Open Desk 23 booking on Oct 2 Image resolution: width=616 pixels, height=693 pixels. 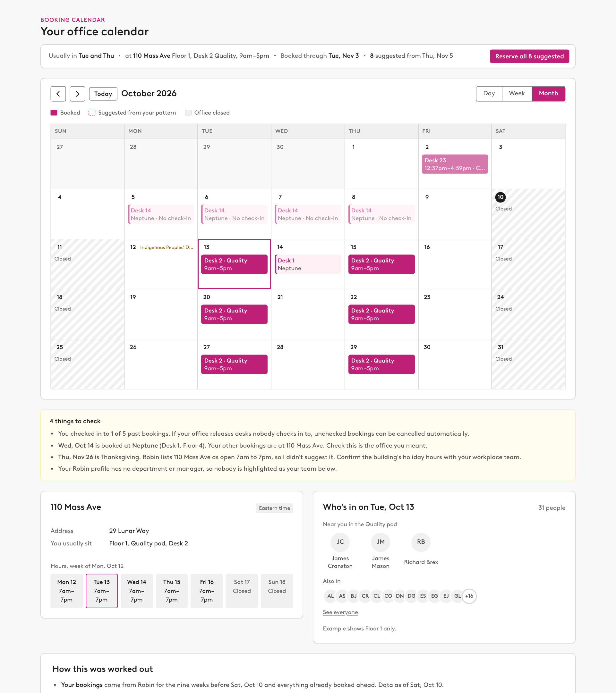[x=455, y=164]
